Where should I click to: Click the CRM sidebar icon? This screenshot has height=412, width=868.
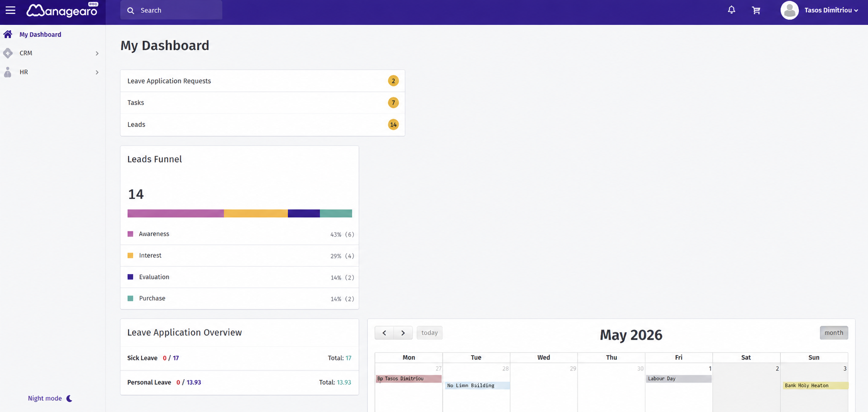(x=8, y=53)
